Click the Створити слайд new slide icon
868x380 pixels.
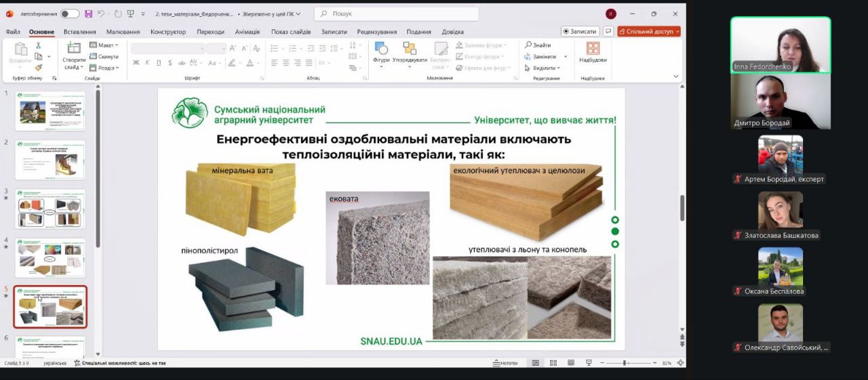(x=74, y=48)
